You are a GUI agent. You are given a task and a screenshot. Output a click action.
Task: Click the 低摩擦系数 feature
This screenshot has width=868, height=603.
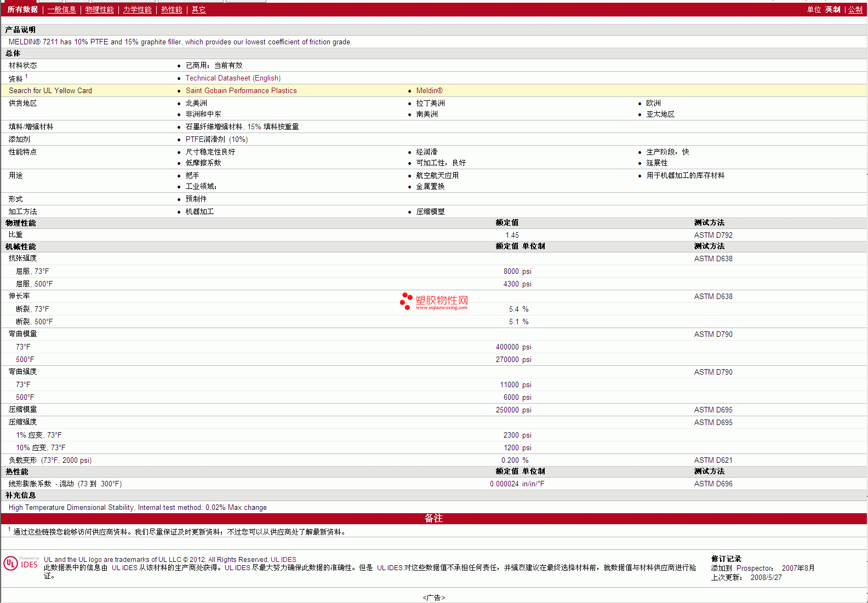pos(203,163)
